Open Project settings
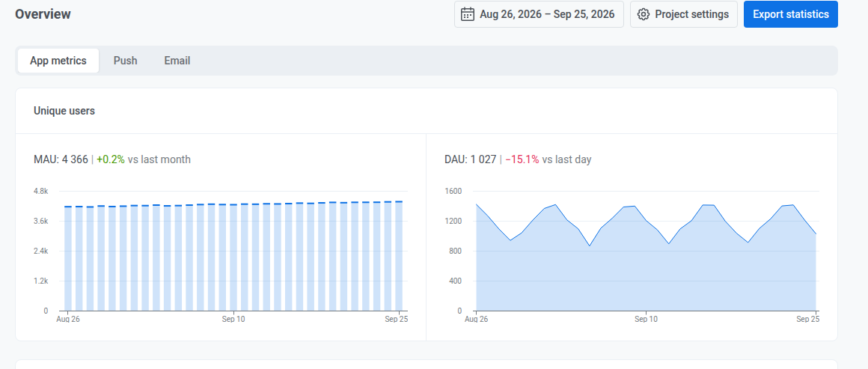Viewport: 868px width, 369px height. (684, 14)
